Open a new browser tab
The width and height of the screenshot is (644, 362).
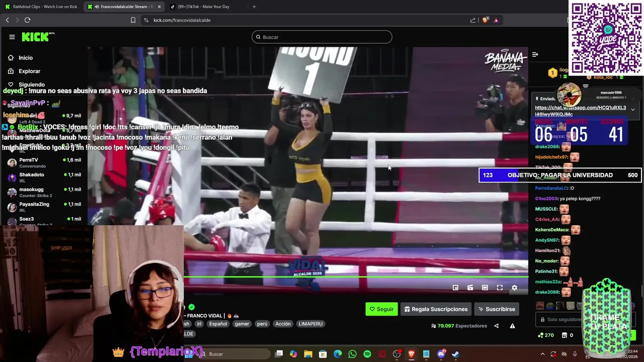click(x=254, y=7)
